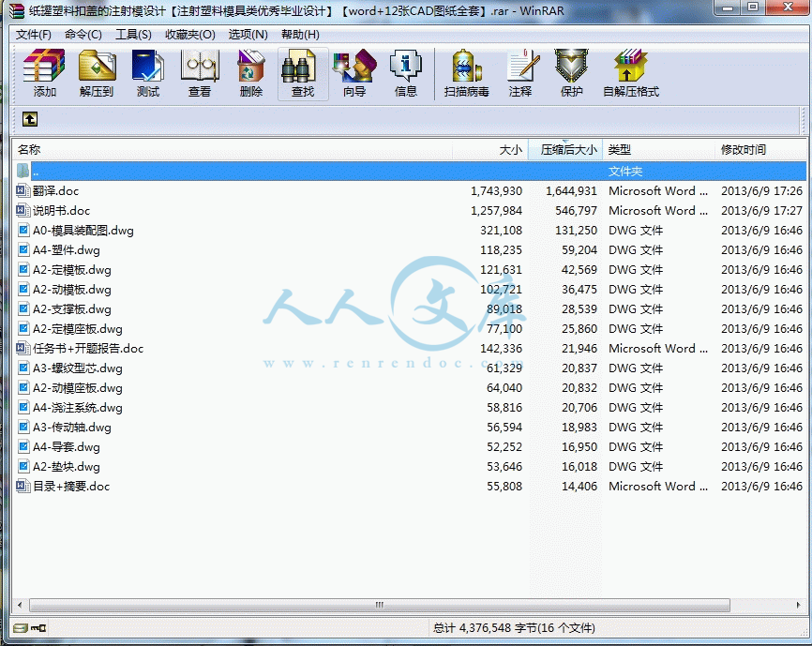Sort files by 类型 column header
The image size is (812, 646).
point(658,150)
